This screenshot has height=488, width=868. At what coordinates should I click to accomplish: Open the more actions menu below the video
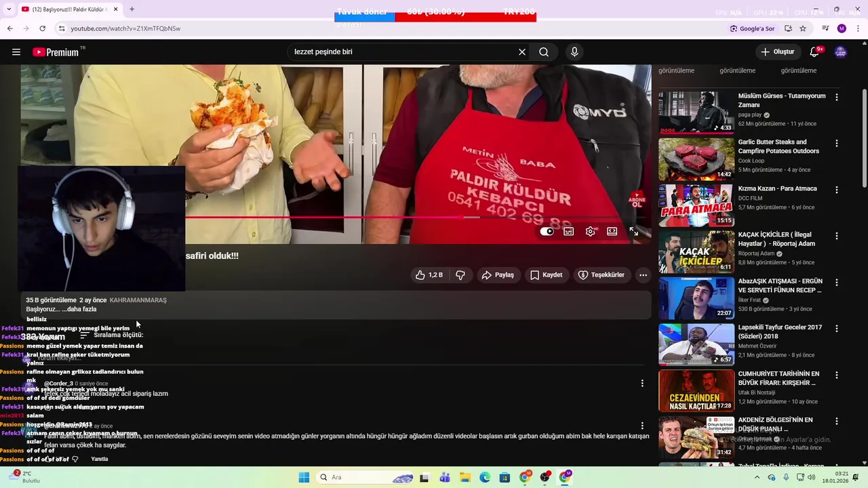(x=643, y=275)
